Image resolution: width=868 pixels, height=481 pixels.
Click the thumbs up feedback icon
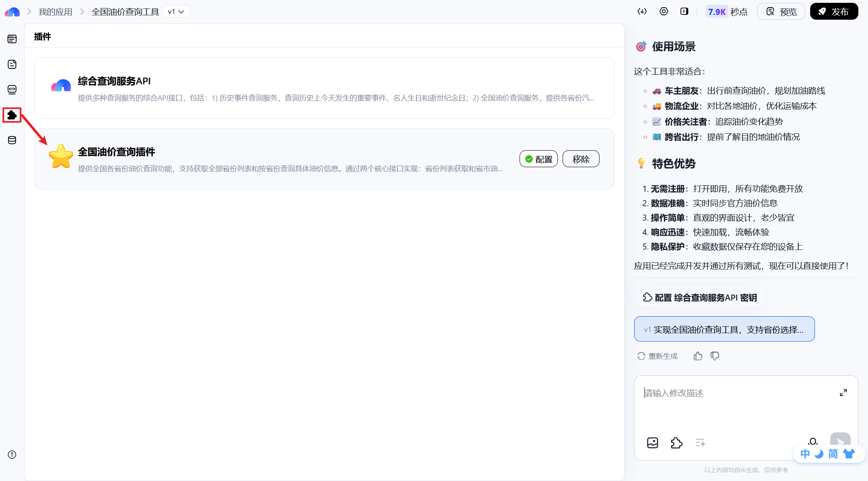tap(698, 356)
